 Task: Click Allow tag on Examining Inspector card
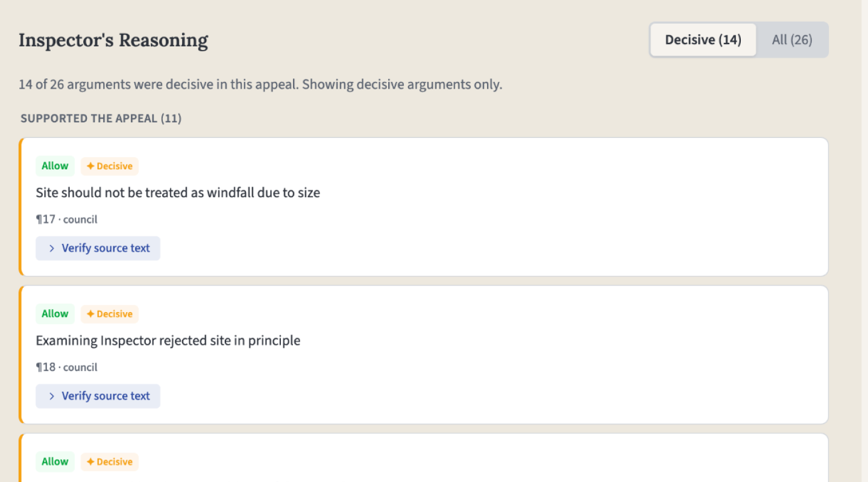point(55,314)
